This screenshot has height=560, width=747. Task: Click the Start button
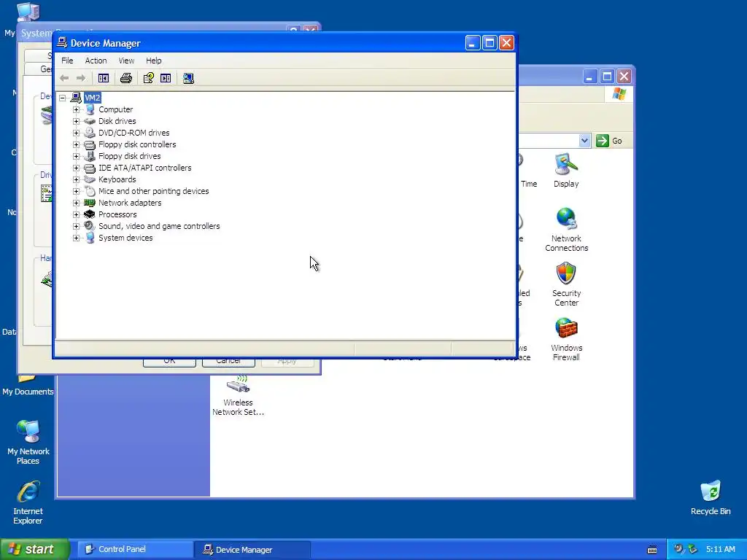[x=35, y=549]
